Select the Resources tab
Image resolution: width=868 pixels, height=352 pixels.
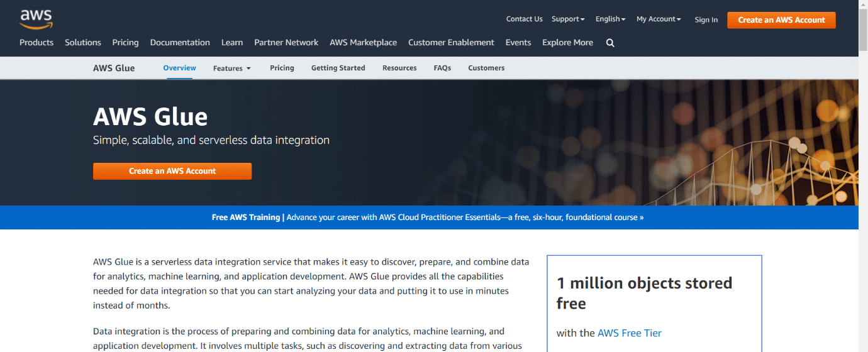point(399,68)
